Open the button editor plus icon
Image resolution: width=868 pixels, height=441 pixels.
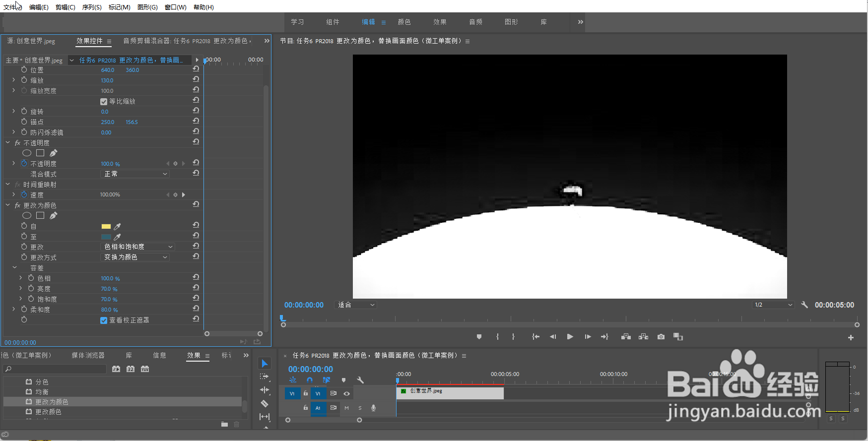pos(851,337)
